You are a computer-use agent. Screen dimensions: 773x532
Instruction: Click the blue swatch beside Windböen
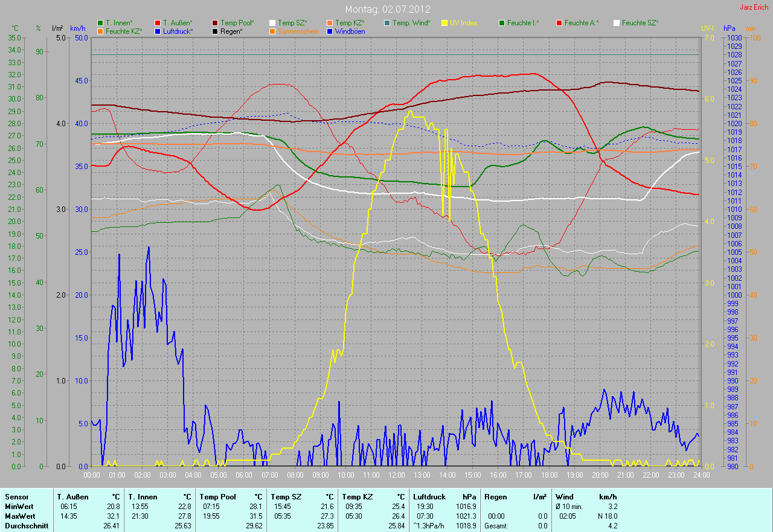tap(330, 31)
